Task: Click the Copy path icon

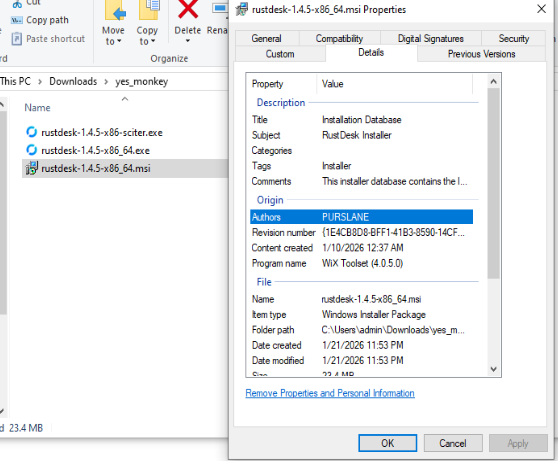Action: 17,20
